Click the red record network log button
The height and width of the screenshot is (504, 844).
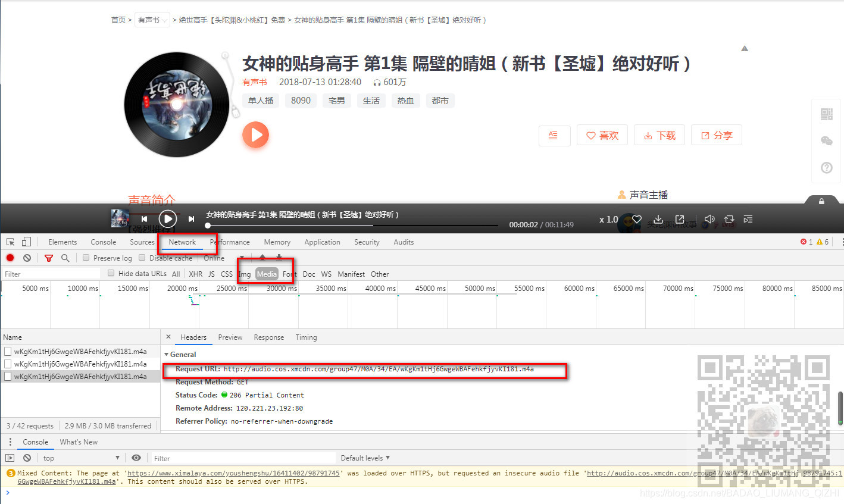point(10,258)
